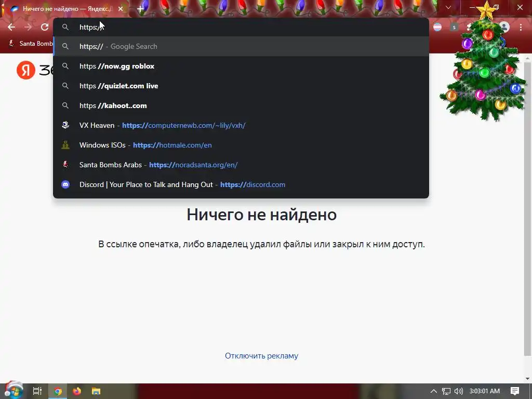Image resolution: width=532 pixels, height=399 pixels.
Task: Click the 'Ничего не найдено' heading
Action: coord(262,215)
